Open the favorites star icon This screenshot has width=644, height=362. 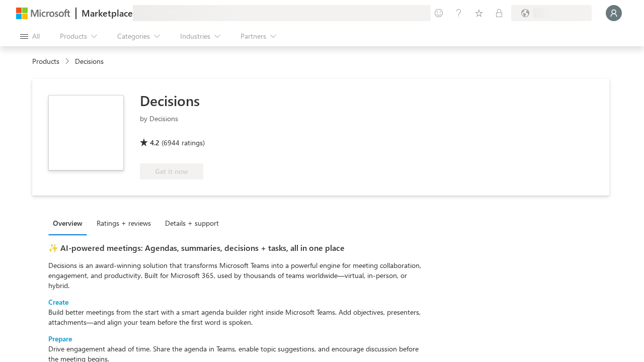click(x=479, y=13)
